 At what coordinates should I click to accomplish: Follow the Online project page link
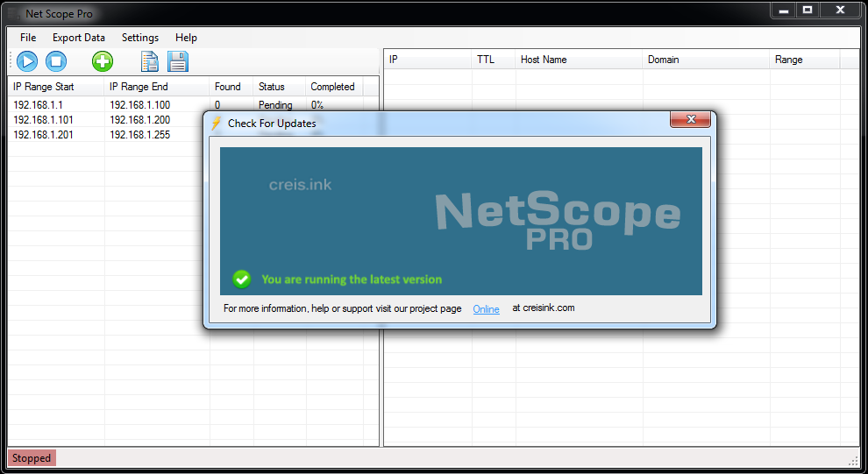click(x=486, y=309)
